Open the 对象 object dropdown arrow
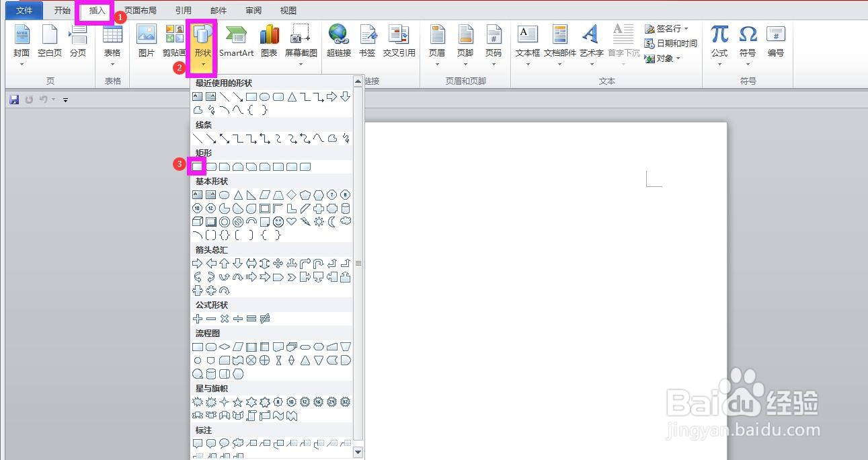Image resolution: width=868 pixels, height=460 pixels. coord(677,58)
